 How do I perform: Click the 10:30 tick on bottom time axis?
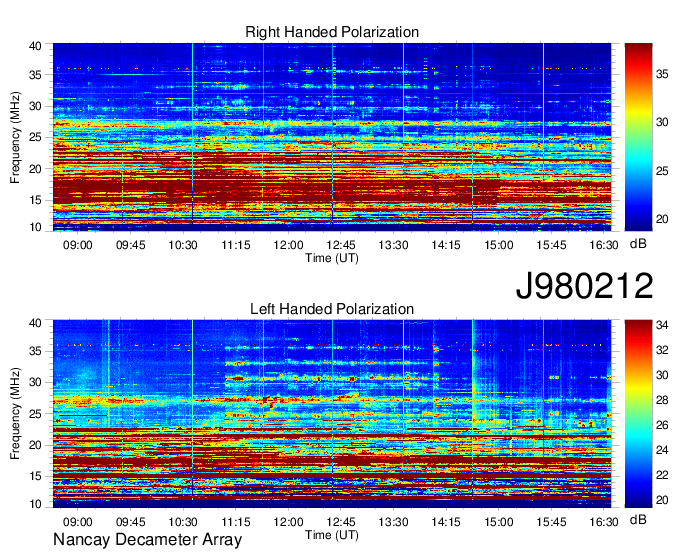183,522
